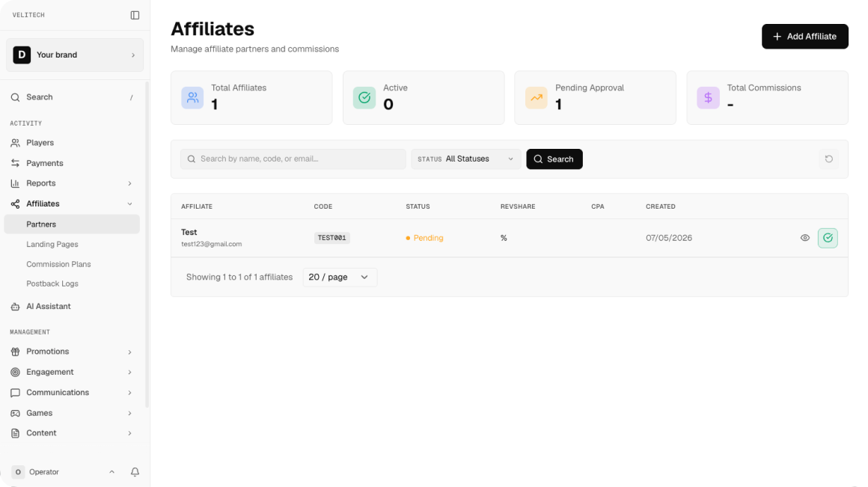Expand the Promotions submenu chevron
Image resolution: width=868 pixels, height=487 pixels.
(x=129, y=352)
